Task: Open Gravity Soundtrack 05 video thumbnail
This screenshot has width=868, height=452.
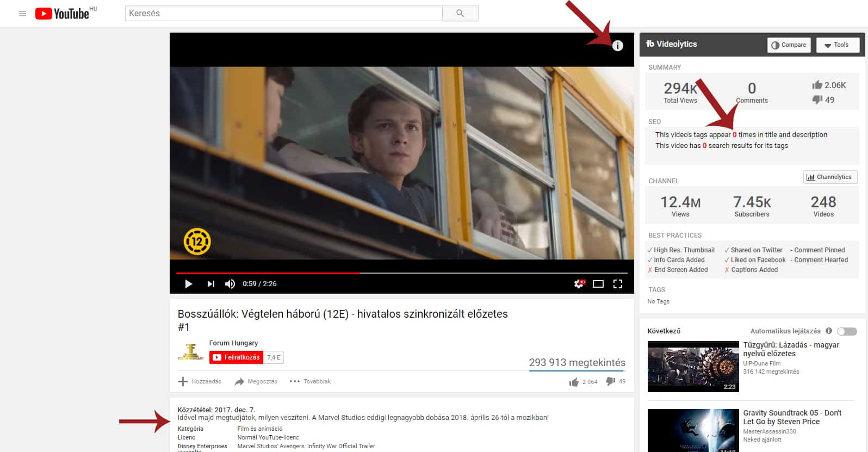Action: tap(693, 430)
